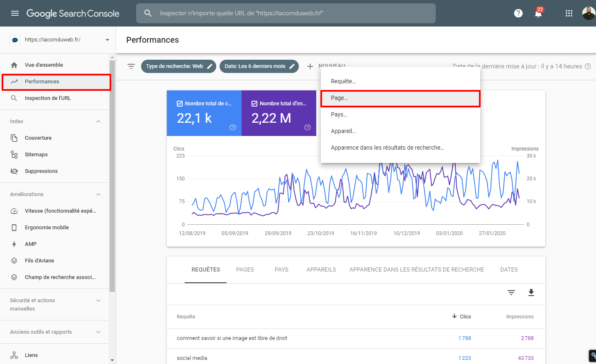
Task: Click the Champ de recherche associé icon
Action: [x=14, y=277]
